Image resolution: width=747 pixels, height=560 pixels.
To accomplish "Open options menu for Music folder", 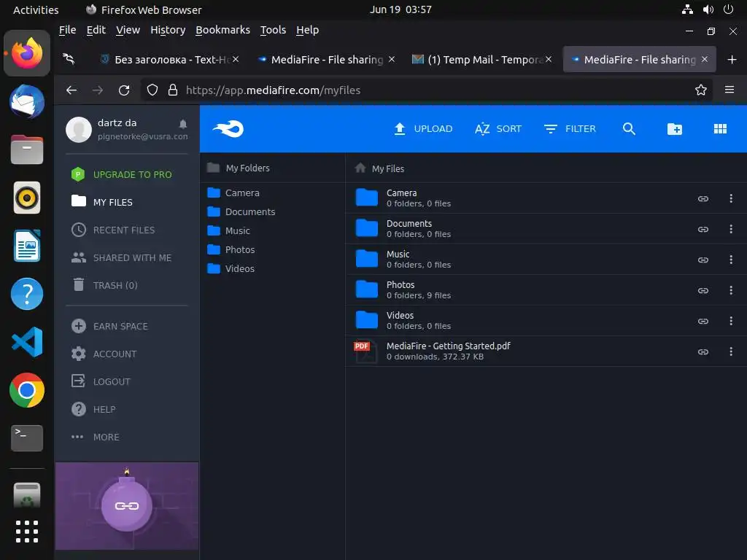I will (731, 260).
